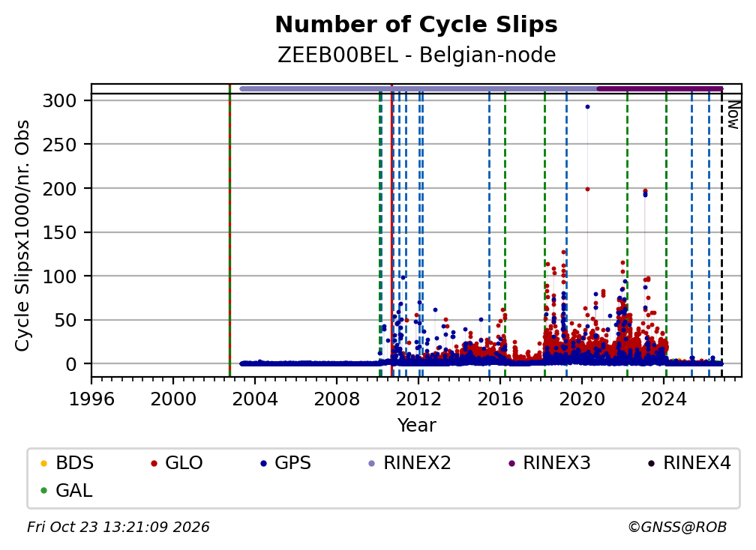The height and width of the screenshot is (550, 756).
Task: Click the red GLO legend marker
Action: (x=154, y=463)
